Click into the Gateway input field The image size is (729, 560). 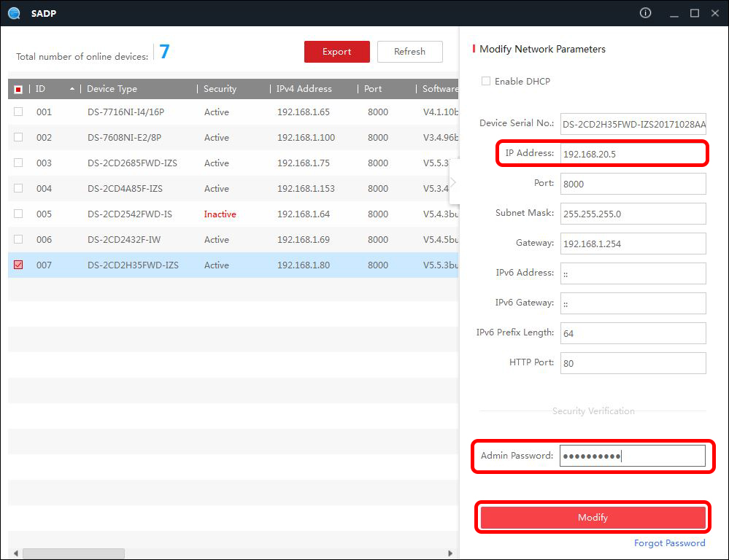coord(633,244)
